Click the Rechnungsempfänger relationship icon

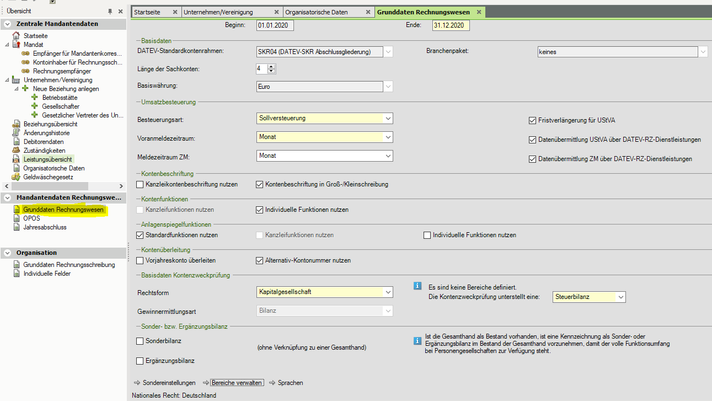pos(26,71)
